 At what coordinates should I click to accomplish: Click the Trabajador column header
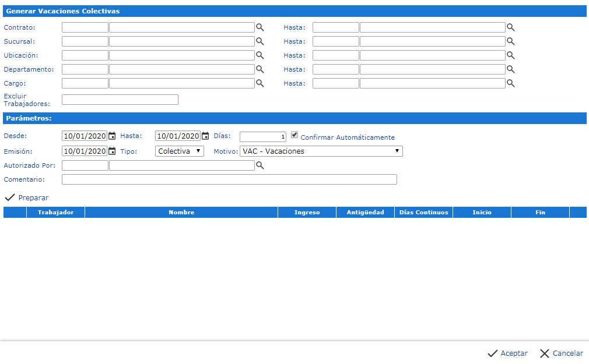(55, 213)
